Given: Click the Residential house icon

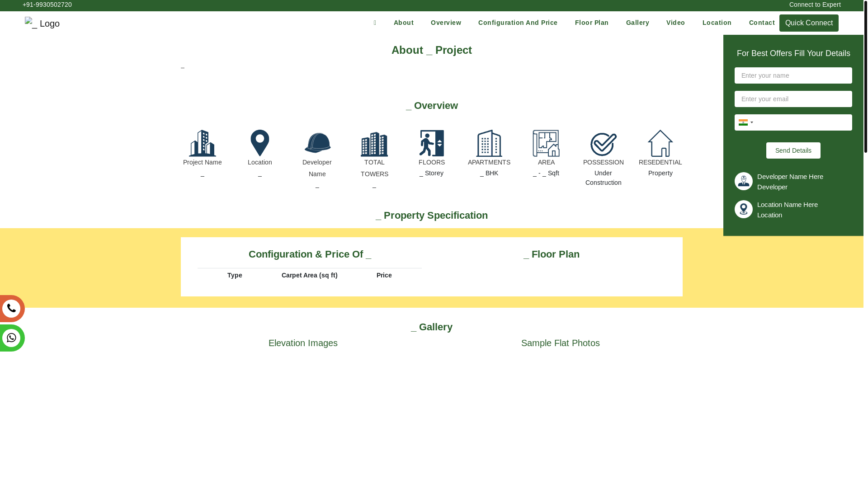Looking at the screenshot, I should 660,143.
